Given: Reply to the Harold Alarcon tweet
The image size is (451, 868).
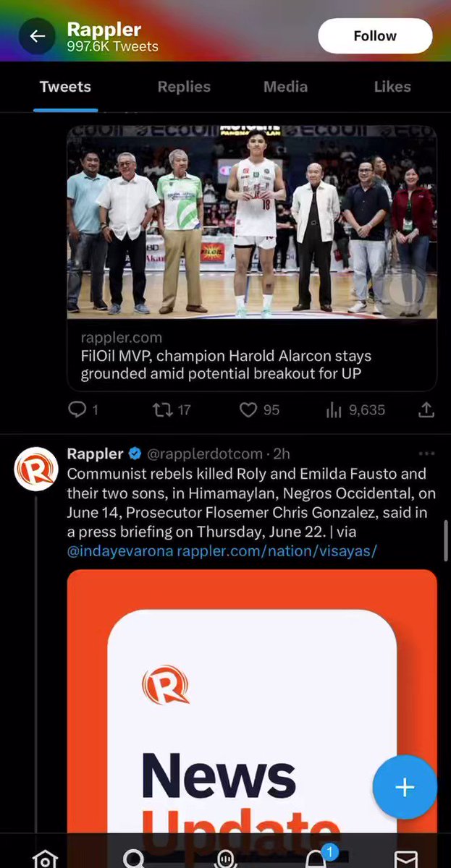Looking at the screenshot, I should (x=83, y=410).
